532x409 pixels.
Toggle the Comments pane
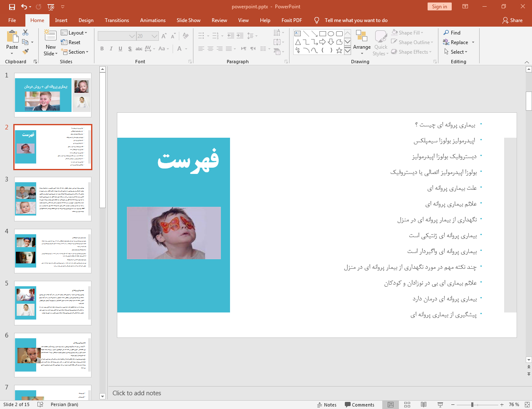pos(359,405)
